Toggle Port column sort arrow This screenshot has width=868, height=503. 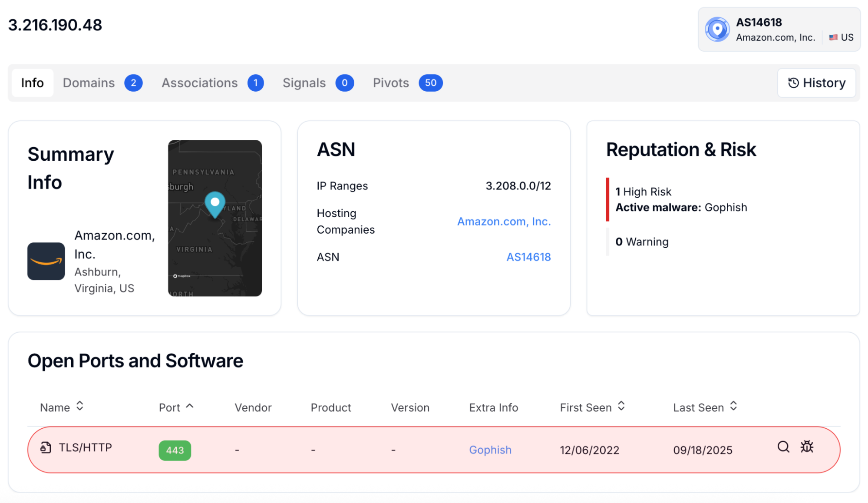(189, 406)
